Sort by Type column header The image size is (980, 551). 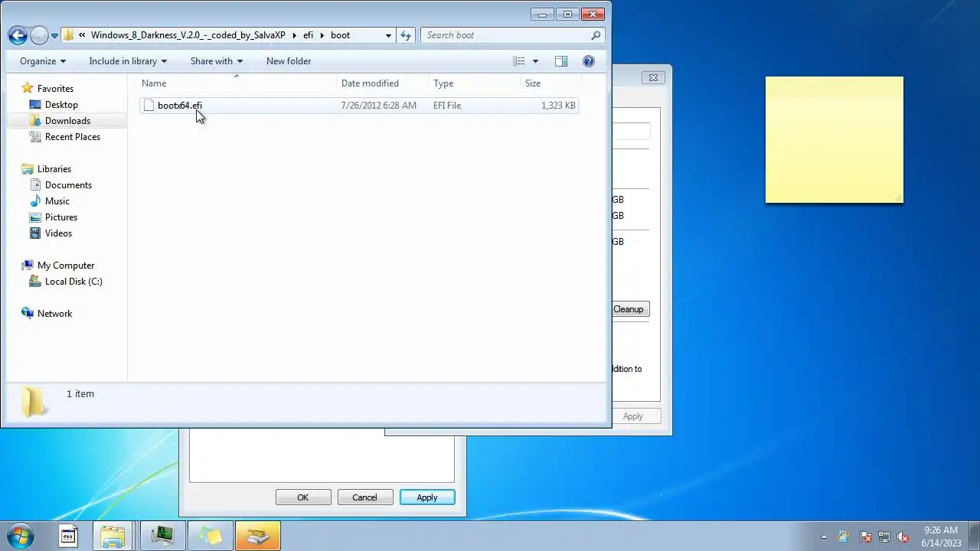(x=475, y=83)
